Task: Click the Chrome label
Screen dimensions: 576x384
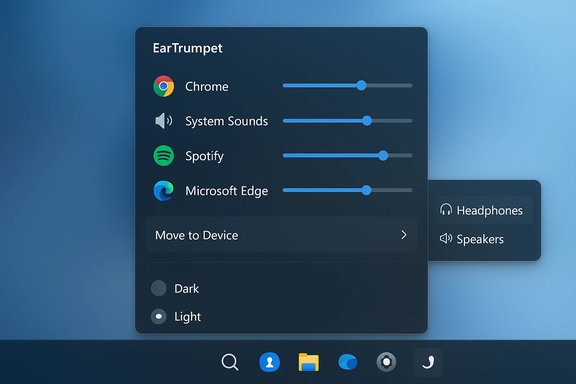Action: point(207,87)
